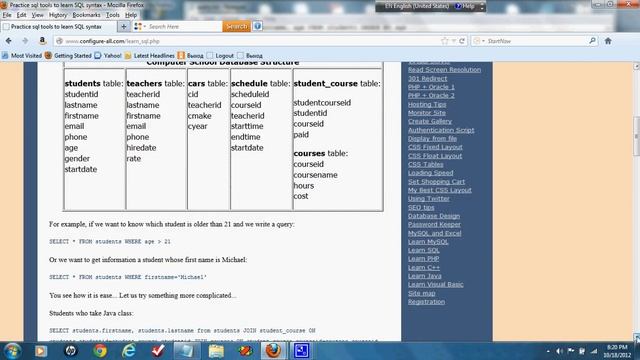Open the file explorer folder on taskbar
Viewport: 640px width, 360px height.
[x=216, y=351]
